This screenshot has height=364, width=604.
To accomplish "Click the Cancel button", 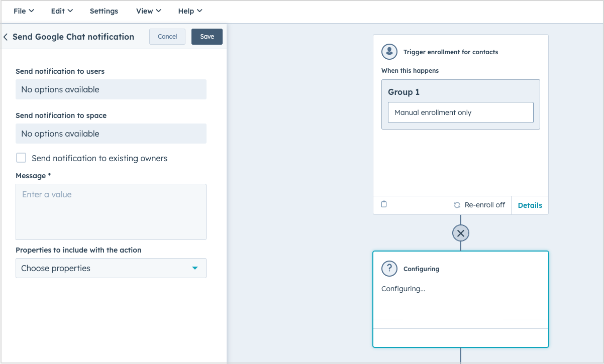I will pos(167,37).
